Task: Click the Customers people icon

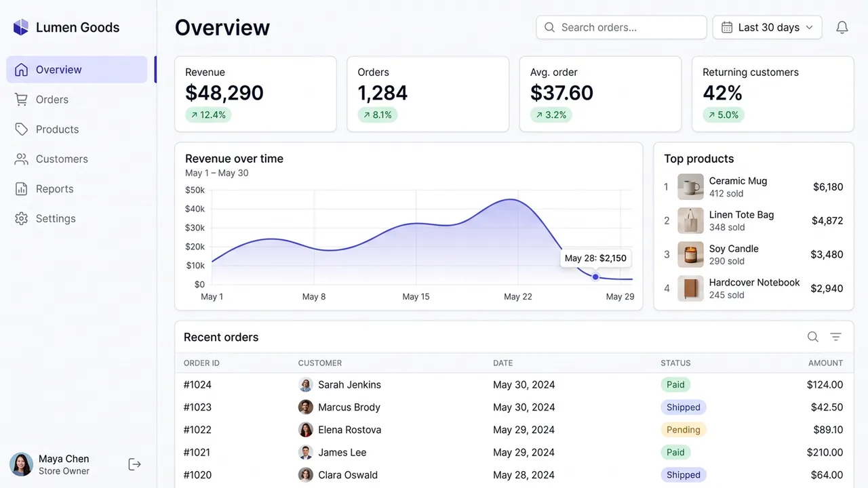Action: (x=22, y=159)
